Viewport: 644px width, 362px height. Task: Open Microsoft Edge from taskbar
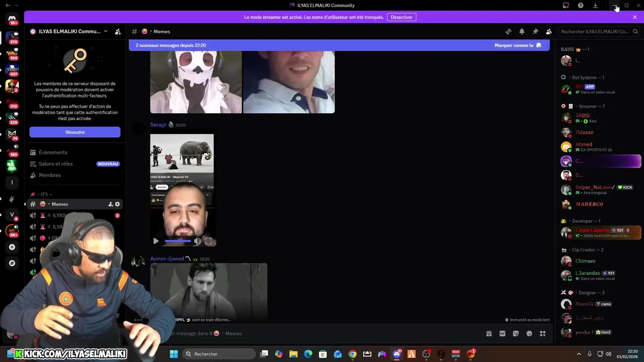pyautogui.click(x=308, y=354)
